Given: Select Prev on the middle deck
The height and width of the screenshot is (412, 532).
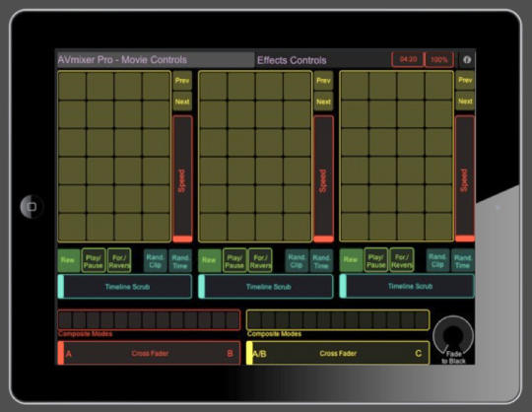Looking at the screenshot, I should point(323,81).
